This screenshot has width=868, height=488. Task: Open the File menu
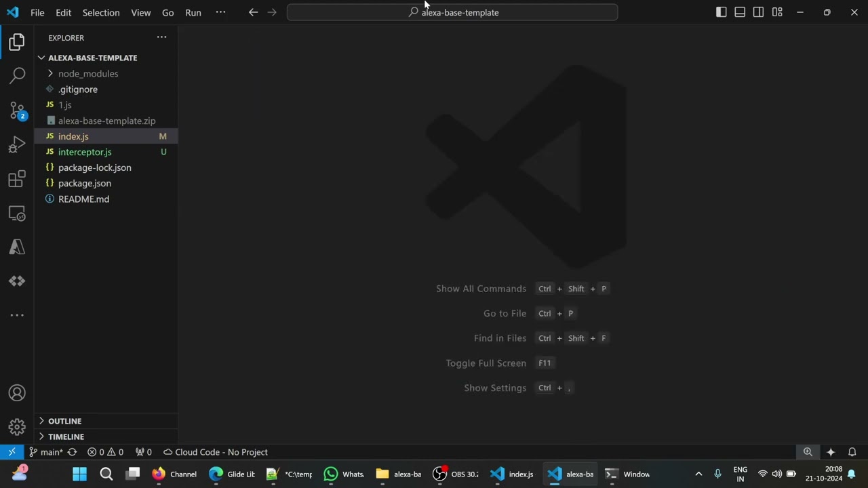click(37, 12)
